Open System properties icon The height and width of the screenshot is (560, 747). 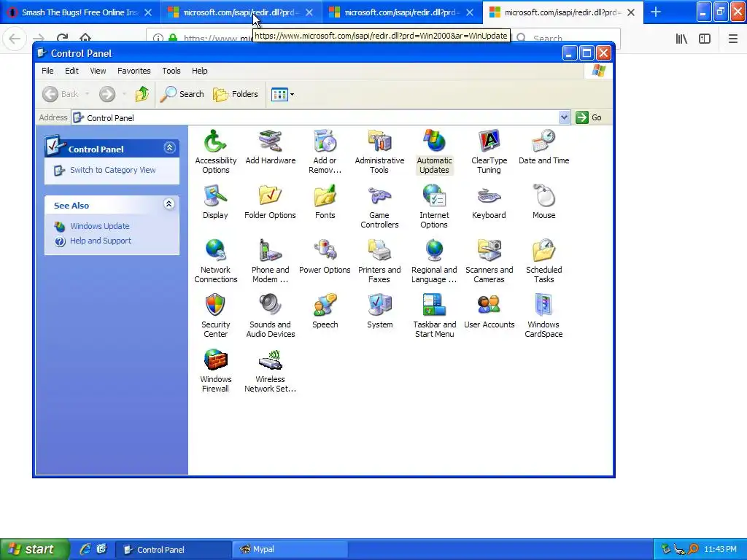[379, 311]
